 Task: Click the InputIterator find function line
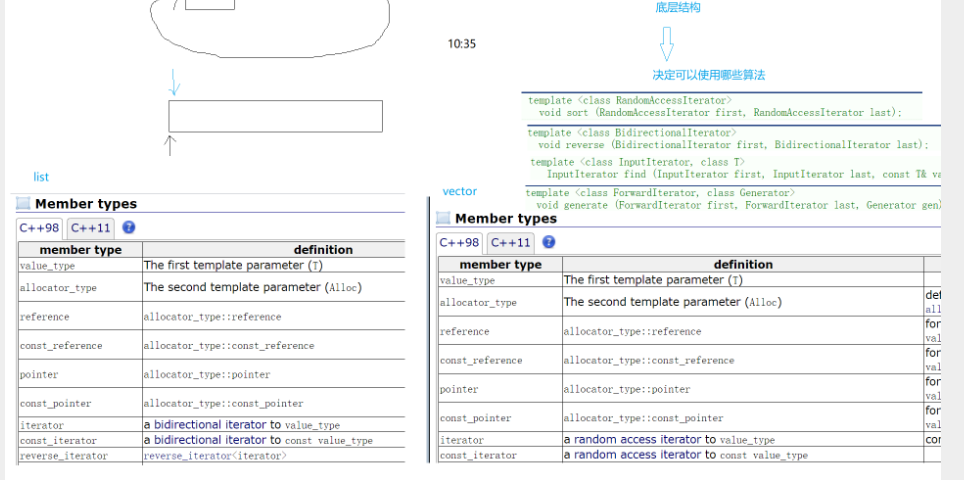tap(744, 175)
